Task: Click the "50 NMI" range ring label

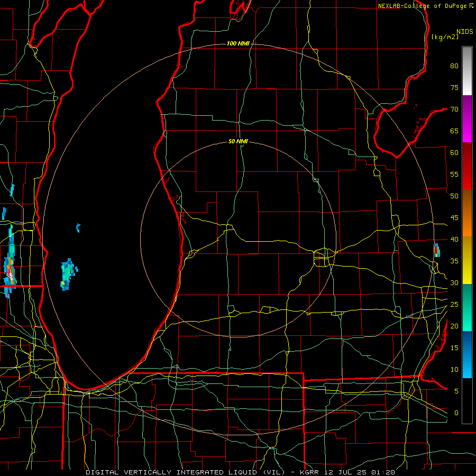Action: click(238, 141)
